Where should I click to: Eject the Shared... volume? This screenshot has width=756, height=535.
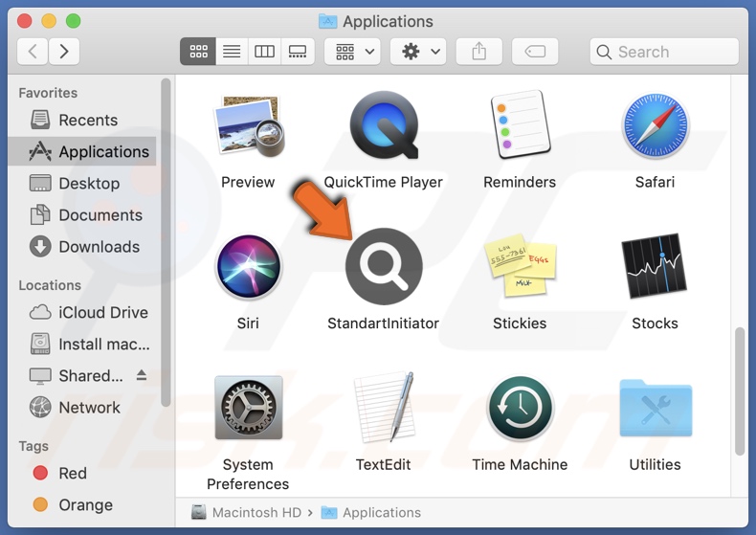click(142, 375)
